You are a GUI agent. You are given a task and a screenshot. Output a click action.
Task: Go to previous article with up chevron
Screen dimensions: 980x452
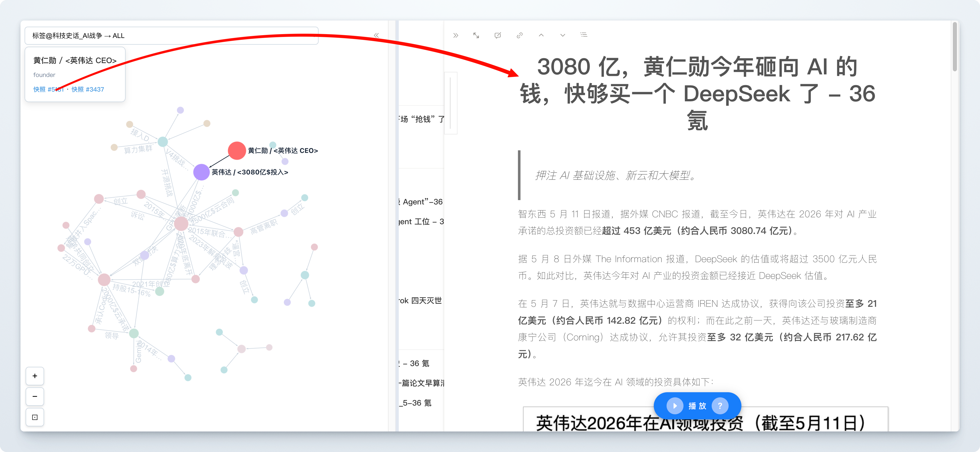pyautogui.click(x=541, y=35)
